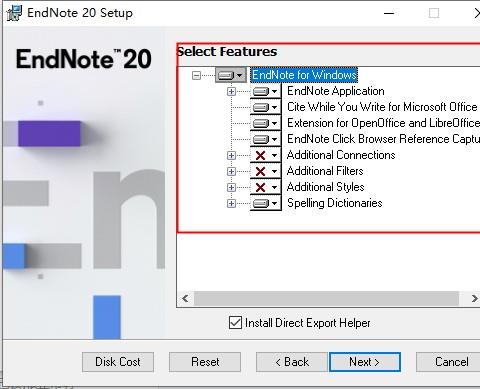The height and width of the screenshot is (389, 480).
Task: Click OpenOffice extension feature drive icon
Action: [265, 123]
